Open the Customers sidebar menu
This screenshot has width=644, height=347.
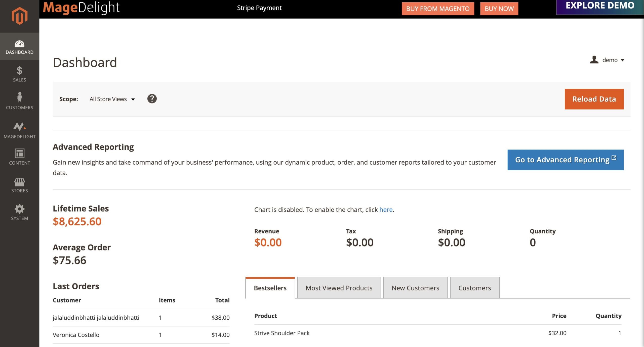pos(19,101)
